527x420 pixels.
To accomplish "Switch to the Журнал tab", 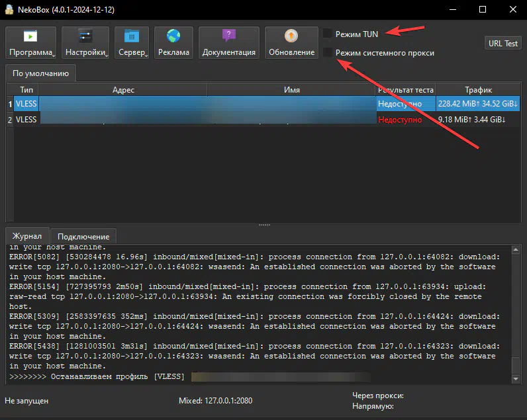I will [27, 236].
